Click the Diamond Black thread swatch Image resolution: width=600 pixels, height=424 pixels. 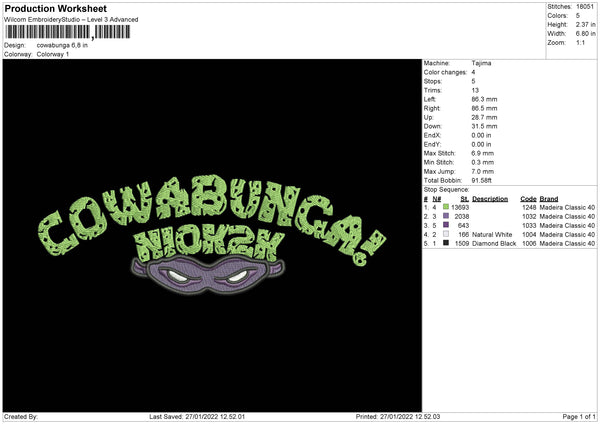pyautogui.click(x=446, y=243)
